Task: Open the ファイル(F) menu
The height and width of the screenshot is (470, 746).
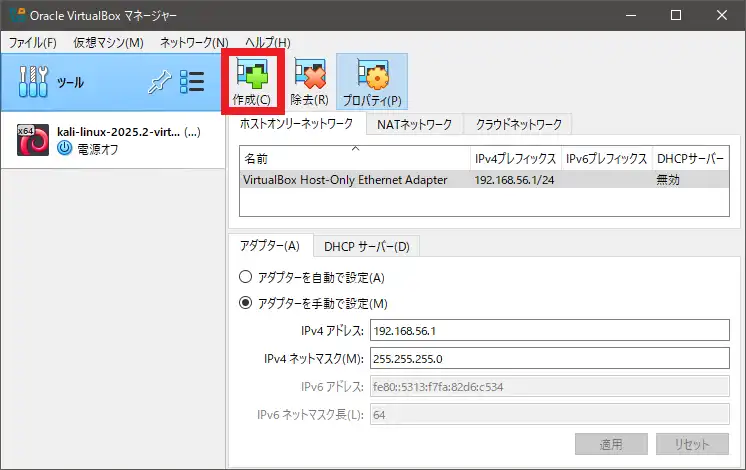Action: pos(32,42)
